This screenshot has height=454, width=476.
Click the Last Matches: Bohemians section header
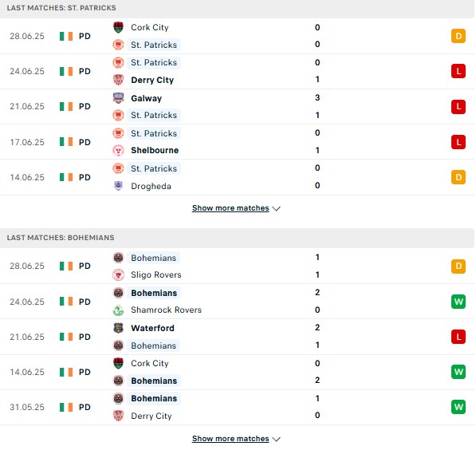tap(237, 238)
